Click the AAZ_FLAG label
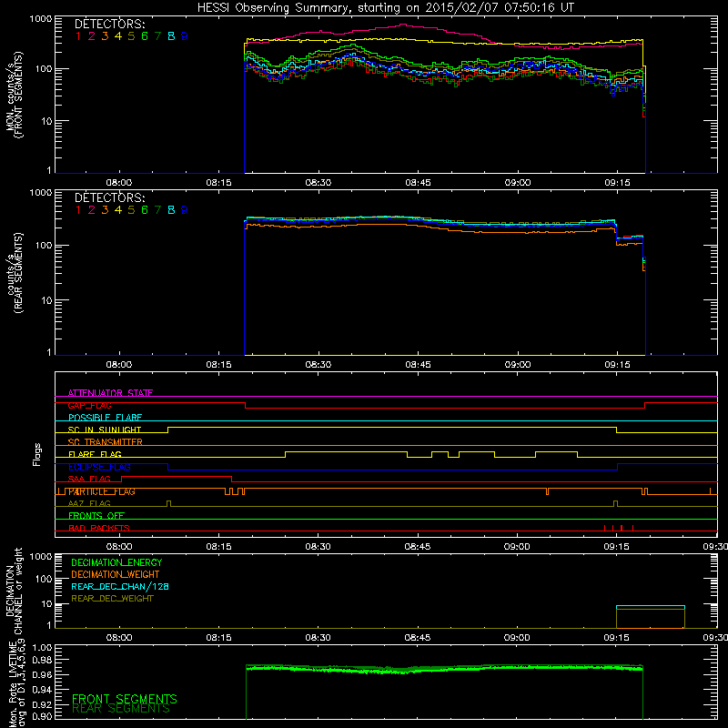 pyautogui.click(x=89, y=503)
